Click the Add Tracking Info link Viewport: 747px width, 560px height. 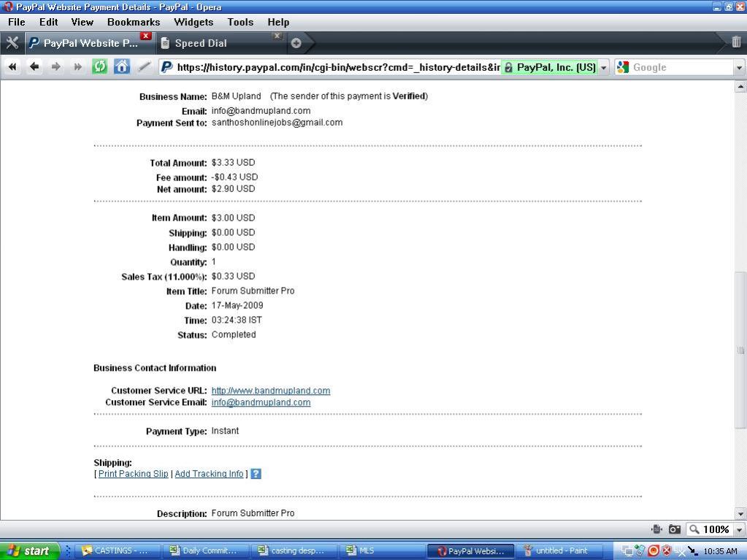pyautogui.click(x=209, y=474)
